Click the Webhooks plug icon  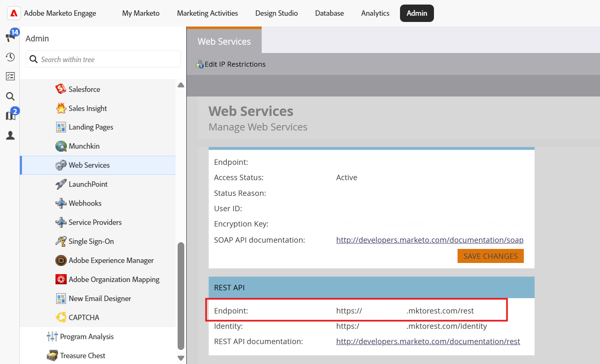pos(61,203)
